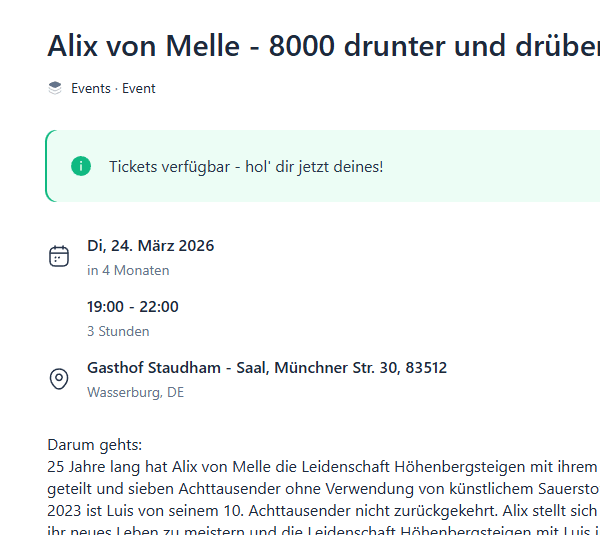Click the calendar icon next to the date

pos(59,256)
